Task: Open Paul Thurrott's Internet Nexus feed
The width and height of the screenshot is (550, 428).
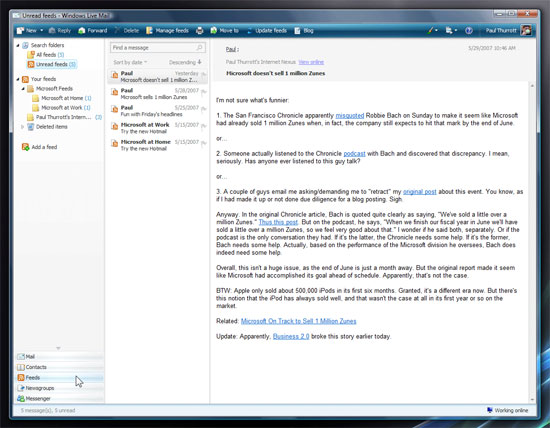Action: coord(64,117)
